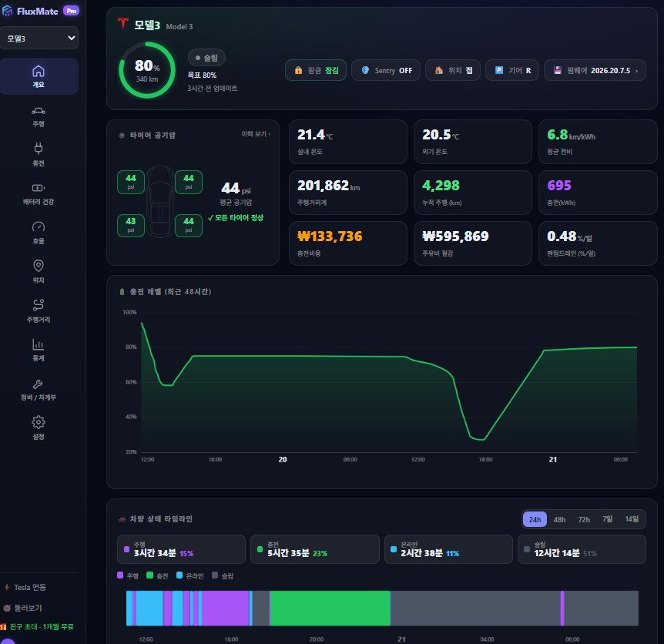Image resolution: width=664 pixels, height=644 pixels.
Task: Open the 위치 map pin icon
Action: 38,266
